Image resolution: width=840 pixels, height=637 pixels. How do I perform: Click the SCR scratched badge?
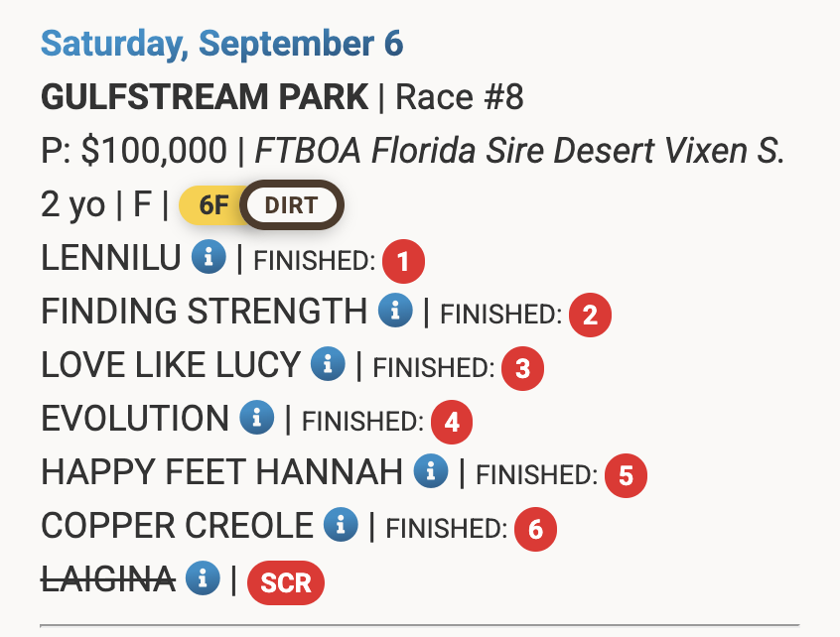[x=286, y=582]
